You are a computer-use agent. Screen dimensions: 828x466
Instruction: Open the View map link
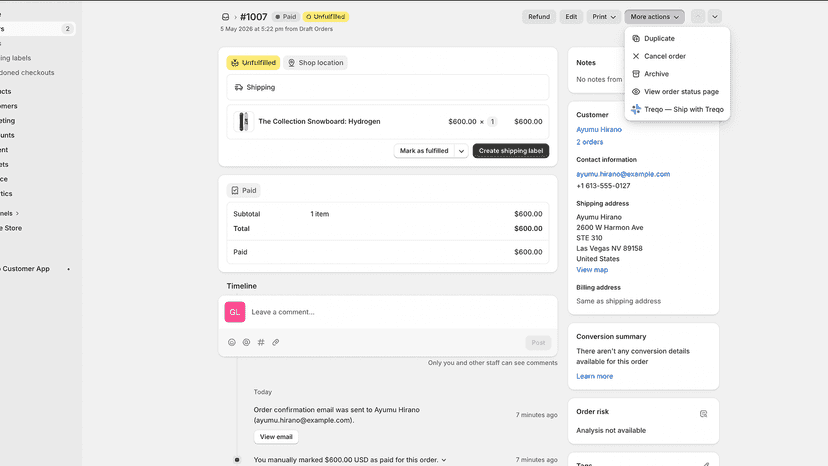(592, 269)
